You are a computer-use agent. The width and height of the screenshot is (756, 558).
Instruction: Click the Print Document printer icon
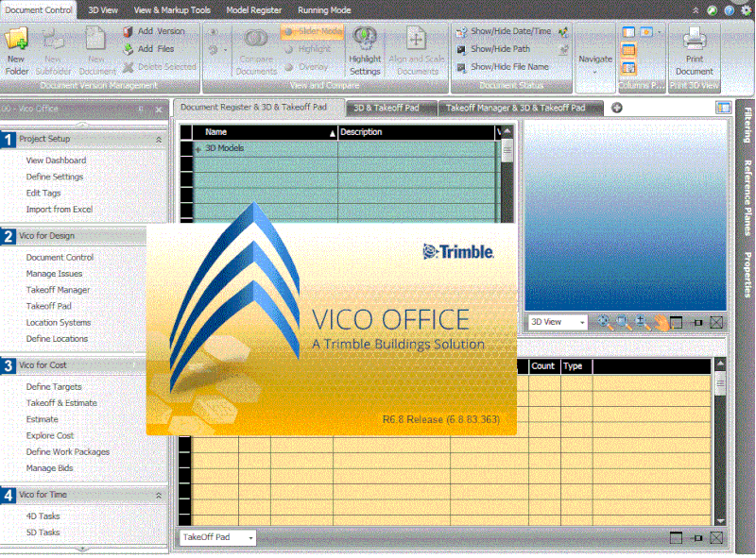tap(695, 39)
